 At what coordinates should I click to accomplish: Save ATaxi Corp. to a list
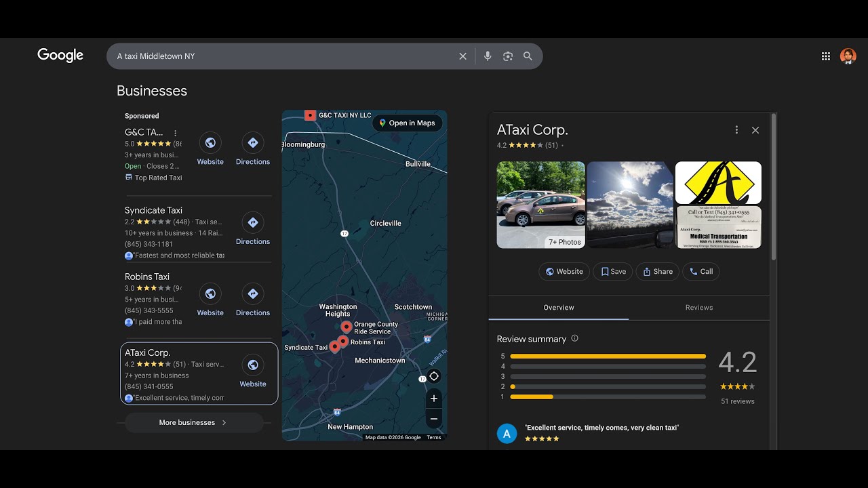click(x=613, y=272)
